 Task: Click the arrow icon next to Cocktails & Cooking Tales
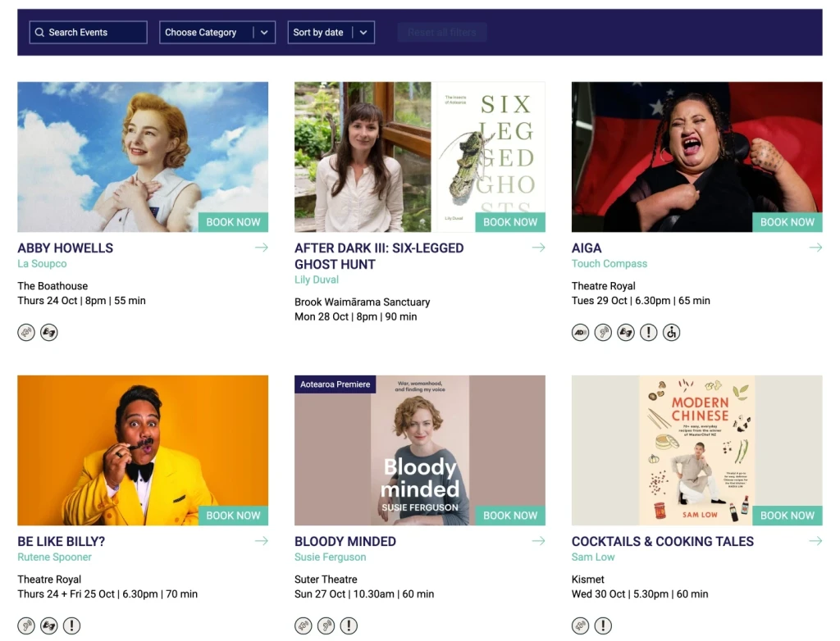coord(815,541)
